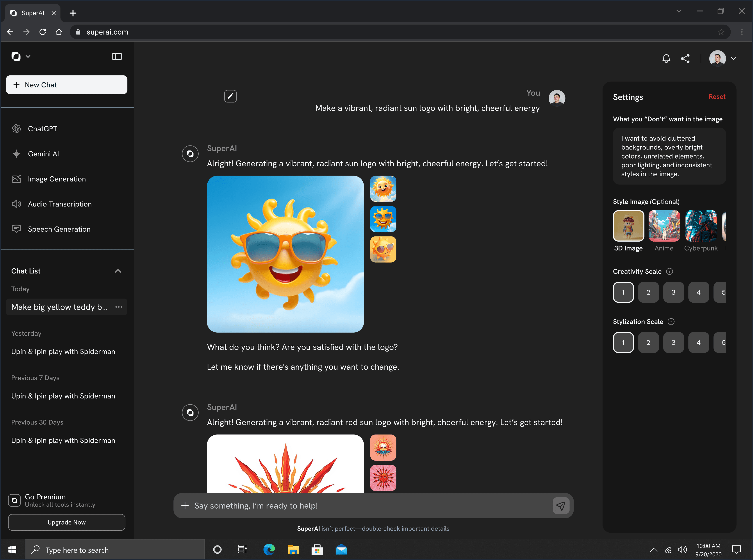Open the Creativity Scale info icon
This screenshot has height=560, width=753.
point(669,271)
